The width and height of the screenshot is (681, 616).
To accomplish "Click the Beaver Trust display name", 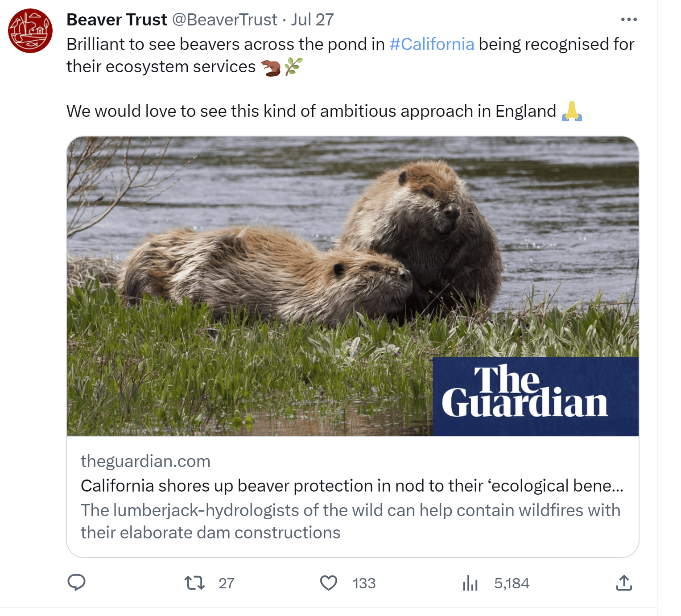I will [x=116, y=20].
